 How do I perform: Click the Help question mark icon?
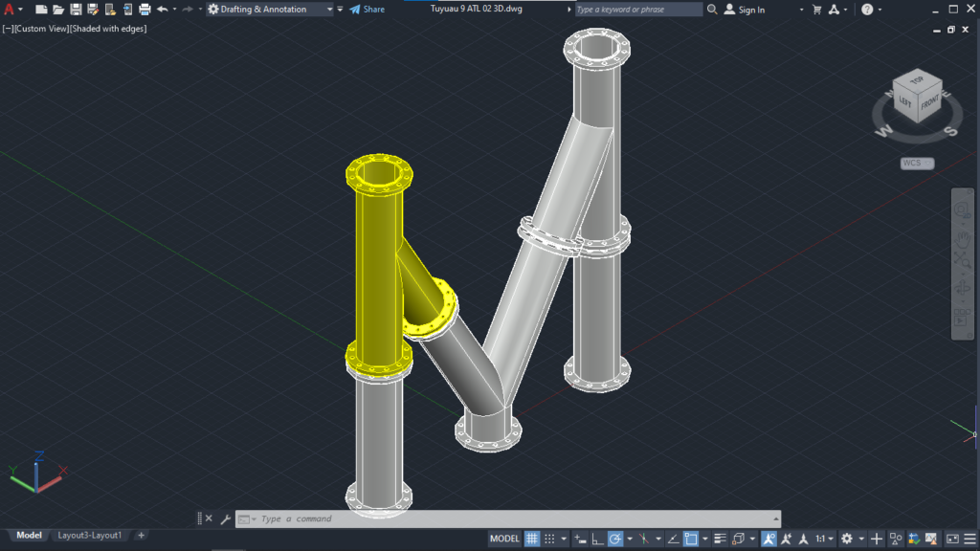(x=867, y=10)
